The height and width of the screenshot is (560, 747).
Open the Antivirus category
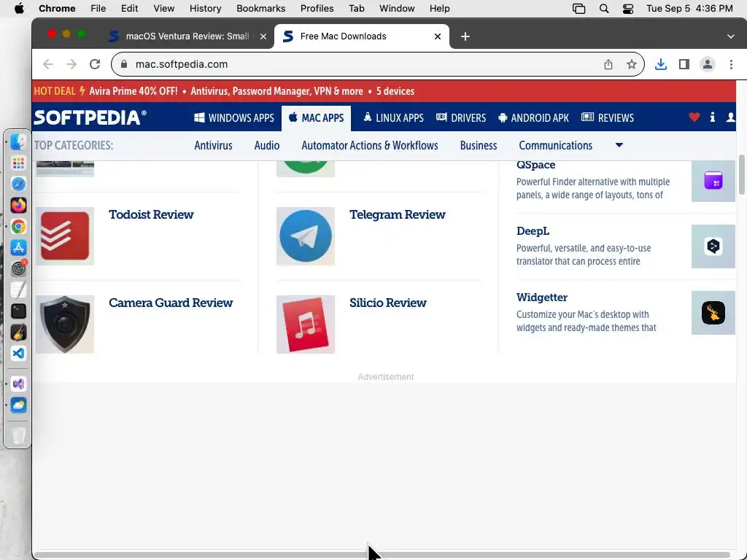coord(213,145)
